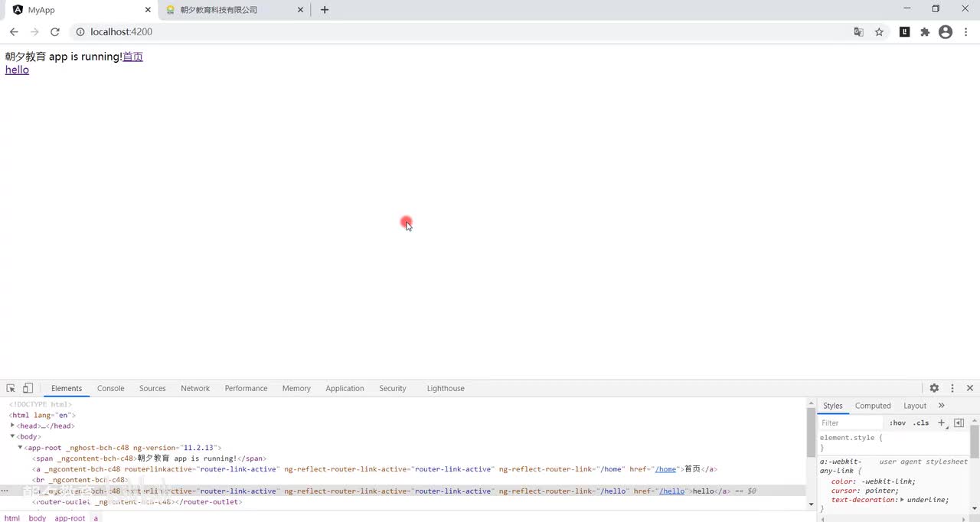Open DevTools settings gear
The height and width of the screenshot is (522, 980).
(x=934, y=388)
